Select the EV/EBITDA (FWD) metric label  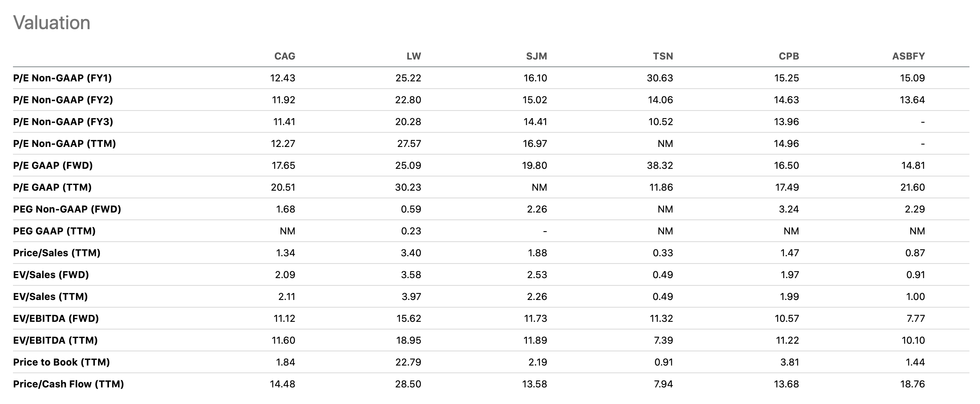pos(56,319)
